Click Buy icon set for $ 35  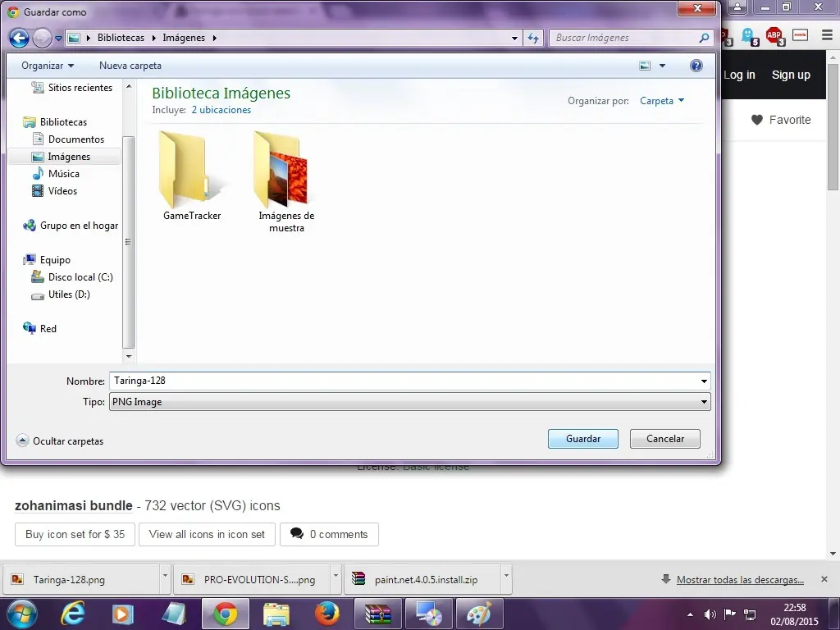[x=75, y=535]
